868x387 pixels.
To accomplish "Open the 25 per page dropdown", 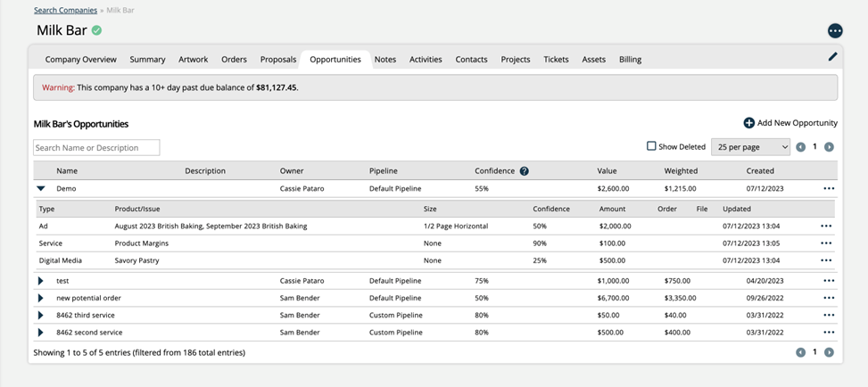I will 750,147.
